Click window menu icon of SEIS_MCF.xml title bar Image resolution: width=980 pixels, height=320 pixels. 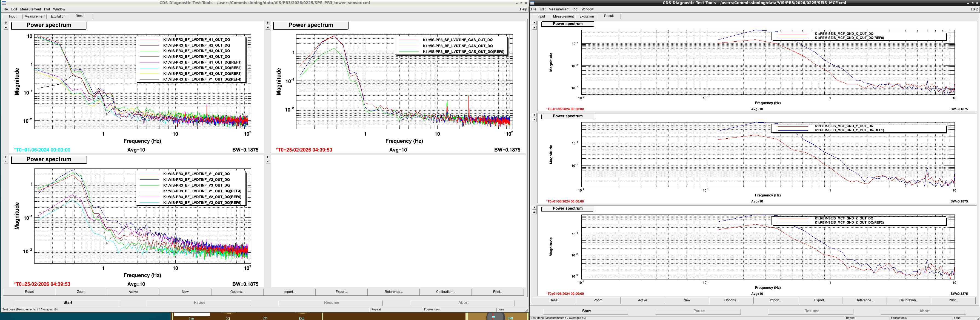point(533,3)
